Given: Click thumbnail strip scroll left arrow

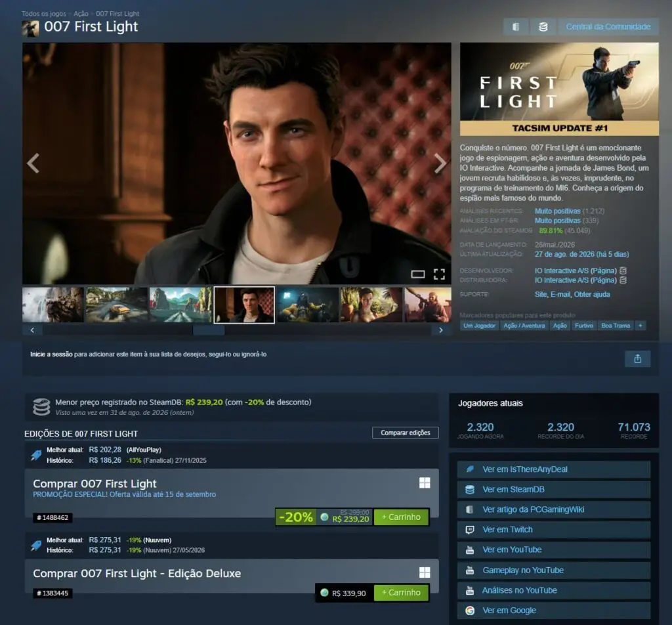Looking at the screenshot, I should pyautogui.click(x=32, y=330).
